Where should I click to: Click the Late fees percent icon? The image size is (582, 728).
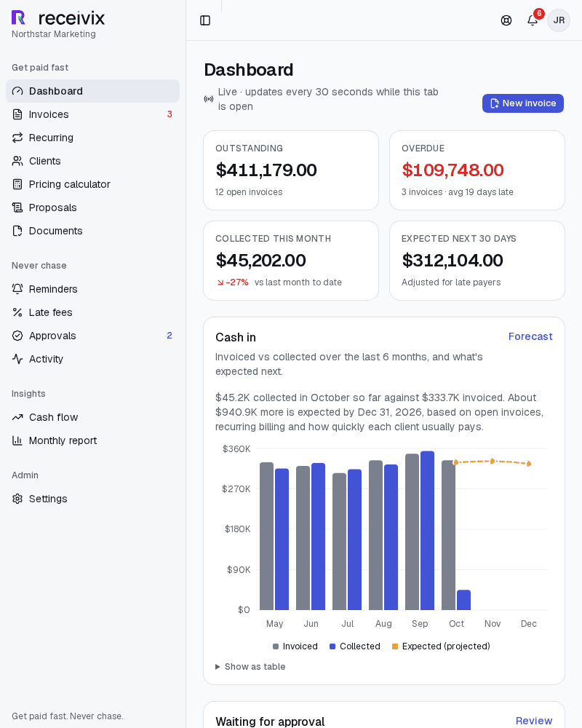17,312
